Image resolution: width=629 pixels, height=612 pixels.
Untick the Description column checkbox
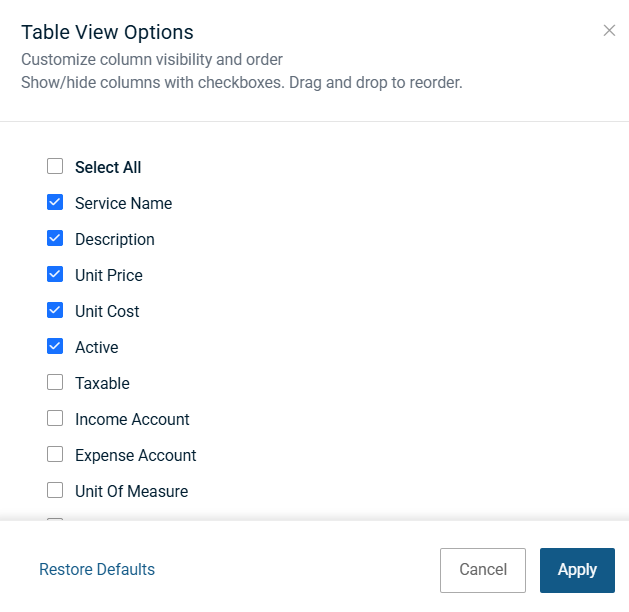coord(55,239)
